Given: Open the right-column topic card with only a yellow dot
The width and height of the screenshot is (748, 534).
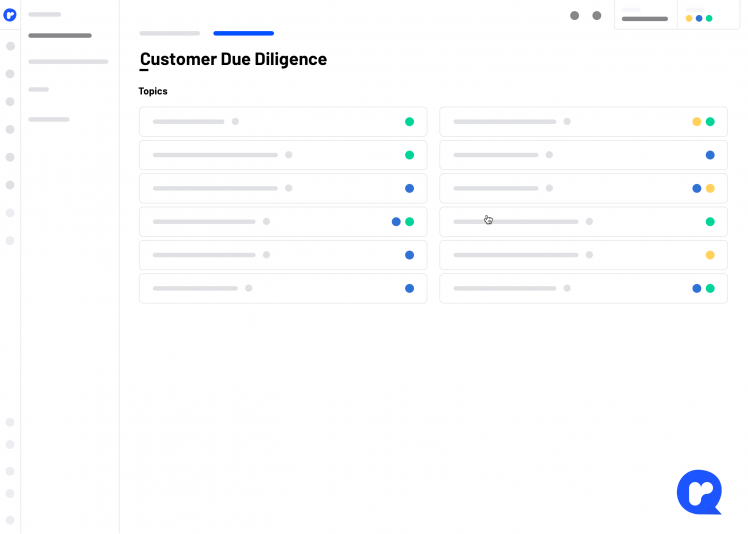Looking at the screenshot, I should pyautogui.click(x=583, y=255).
